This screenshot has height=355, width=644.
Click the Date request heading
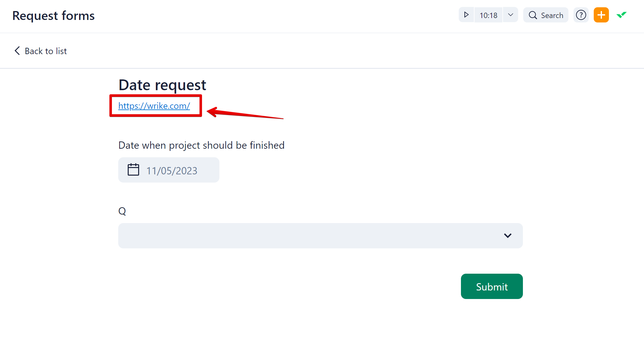(x=162, y=85)
